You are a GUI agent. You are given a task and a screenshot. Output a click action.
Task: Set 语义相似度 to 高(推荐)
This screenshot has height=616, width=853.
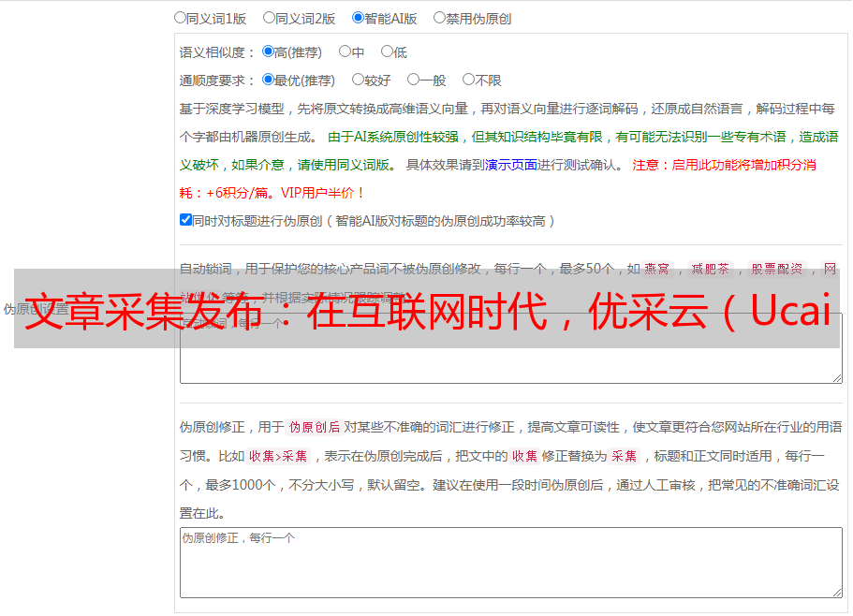pyautogui.click(x=268, y=51)
